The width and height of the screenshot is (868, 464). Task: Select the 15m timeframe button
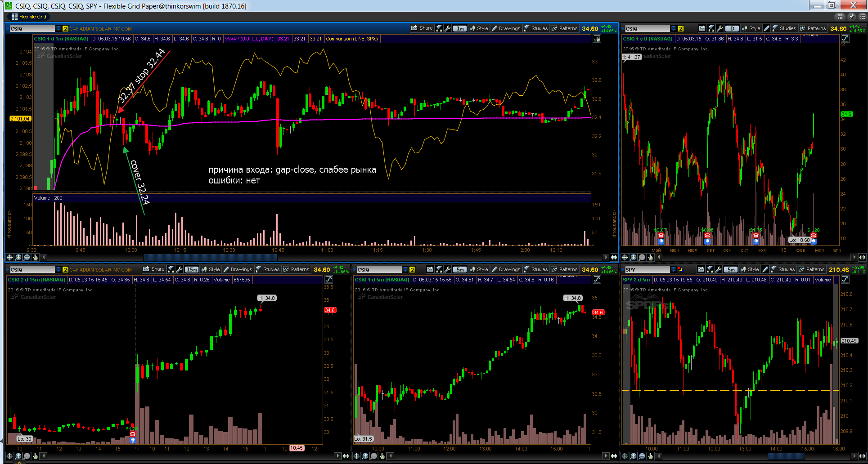(191, 269)
